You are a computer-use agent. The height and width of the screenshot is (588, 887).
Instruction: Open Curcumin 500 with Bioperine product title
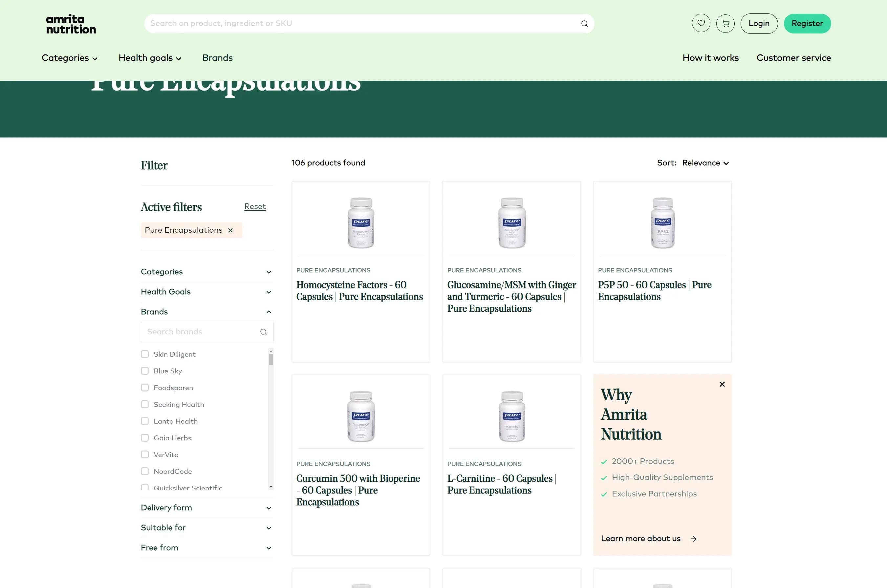(358, 490)
